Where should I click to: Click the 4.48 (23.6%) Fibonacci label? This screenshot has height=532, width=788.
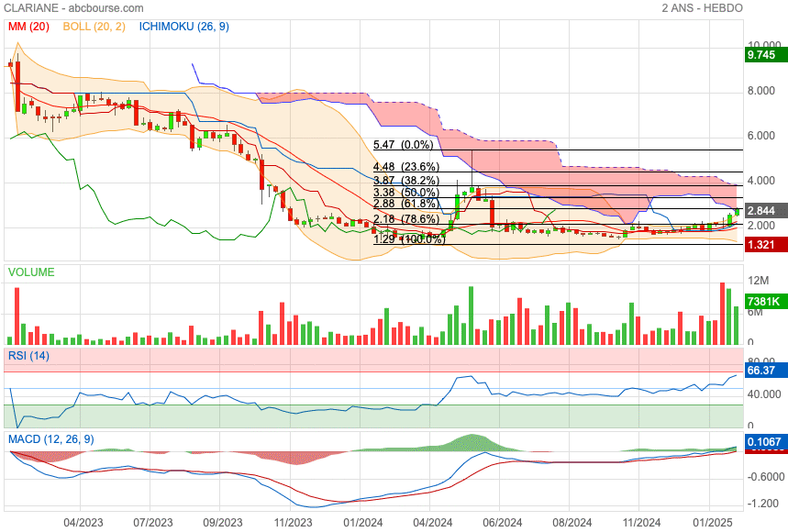(x=406, y=167)
